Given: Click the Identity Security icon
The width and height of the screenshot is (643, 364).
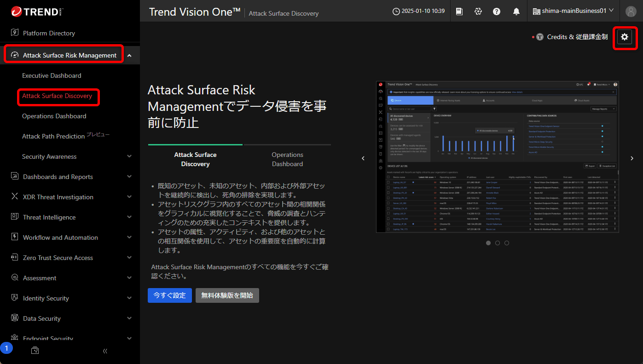Looking at the screenshot, I should point(14,298).
